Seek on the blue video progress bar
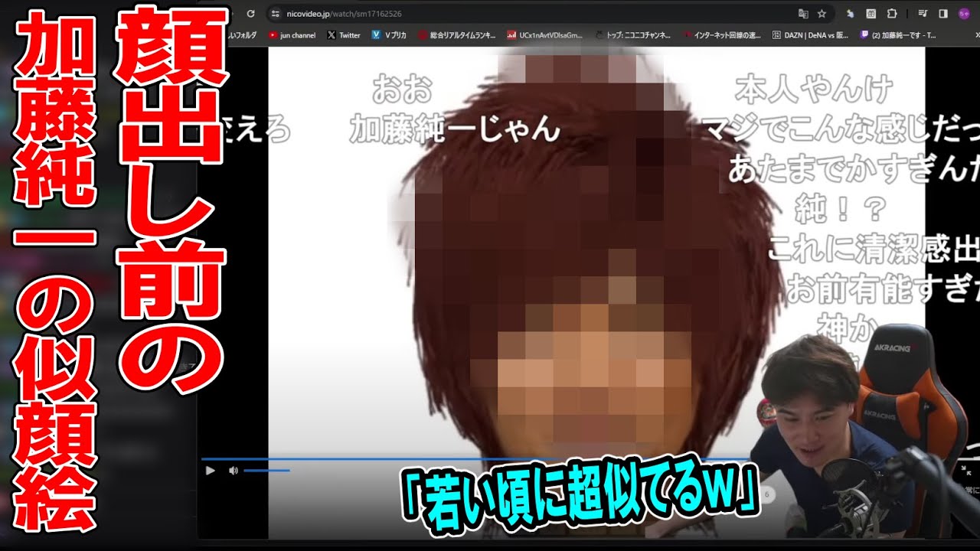The image size is (980, 551). click(x=475, y=459)
